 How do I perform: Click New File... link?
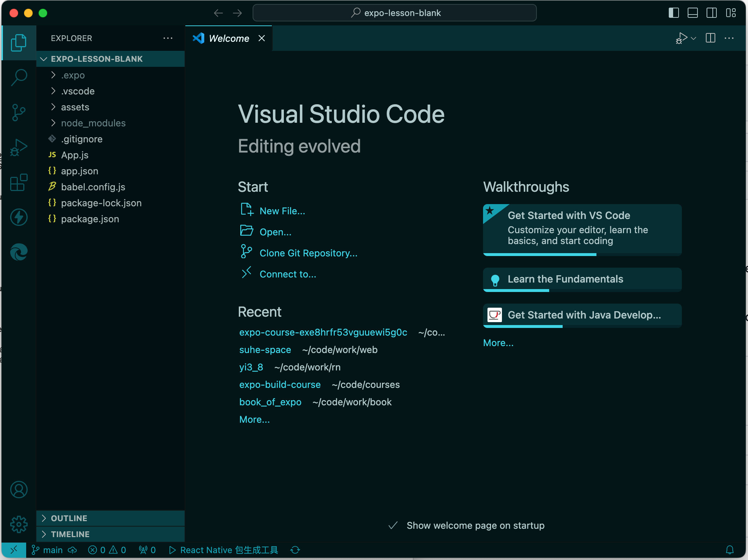point(273,211)
